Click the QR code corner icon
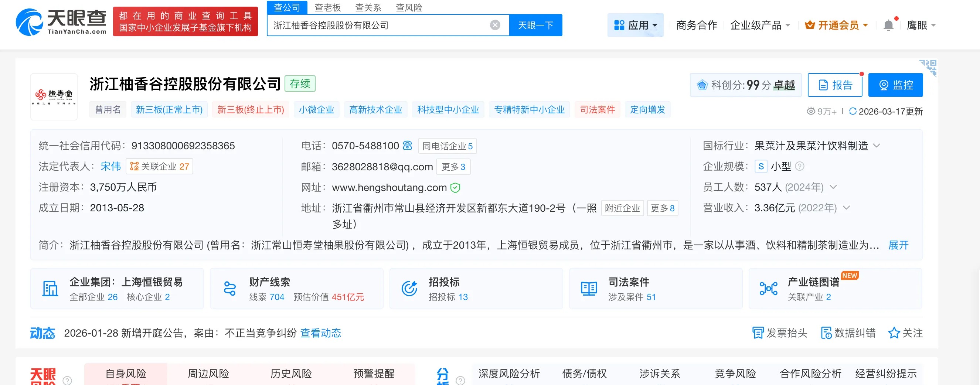Image resolution: width=980 pixels, height=385 pixels. coord(928,67)
